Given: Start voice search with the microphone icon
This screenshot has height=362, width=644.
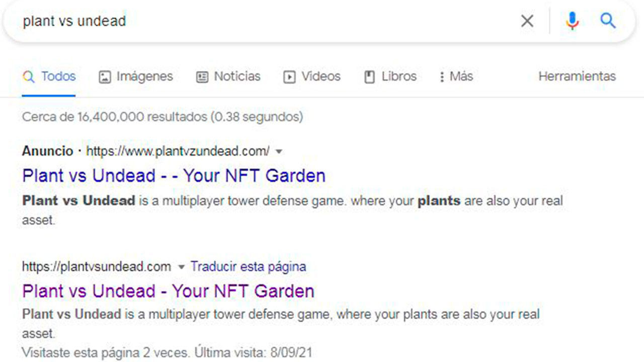Looking at the screenshot, I should click(572, 21).
